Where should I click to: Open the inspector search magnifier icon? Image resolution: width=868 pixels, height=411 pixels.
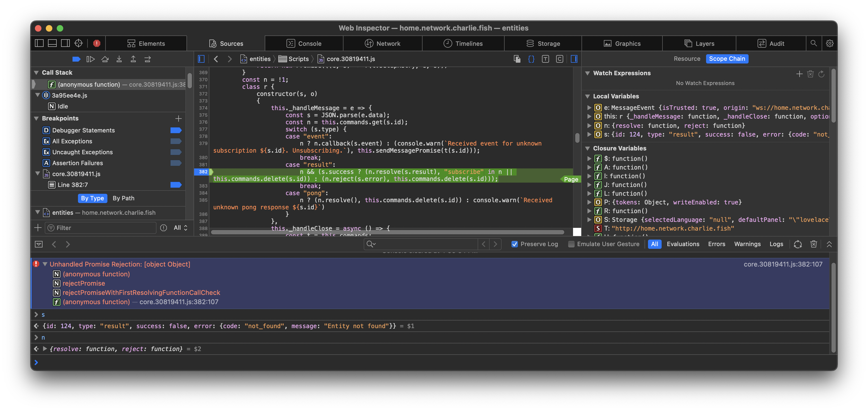coord(813,43)
